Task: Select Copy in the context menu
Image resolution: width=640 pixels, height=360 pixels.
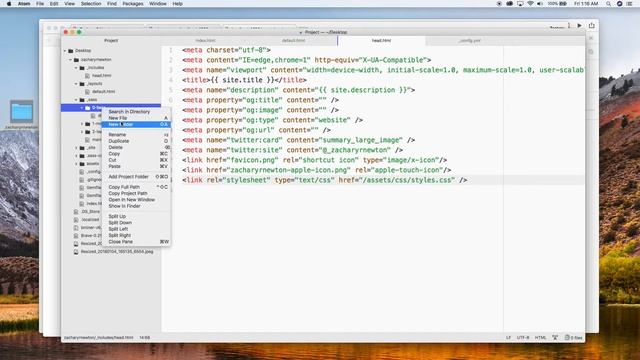Action: click(136, 153)
